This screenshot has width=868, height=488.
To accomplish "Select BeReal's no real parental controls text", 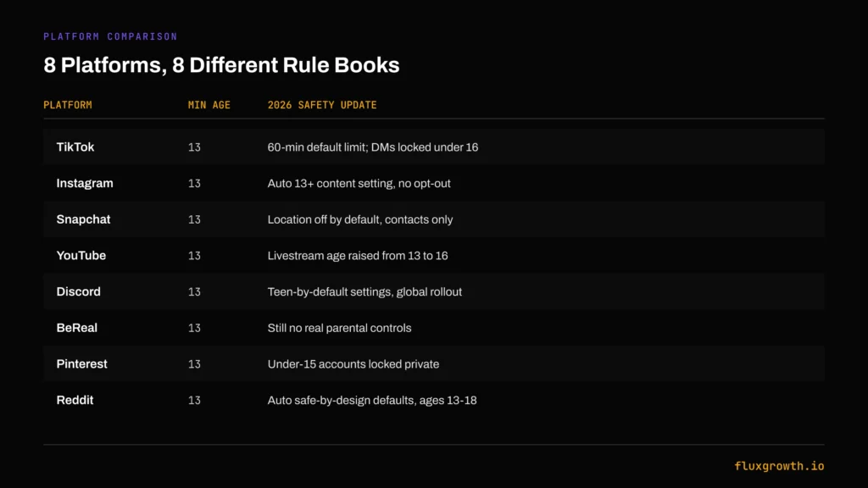I will pos(339,328).
